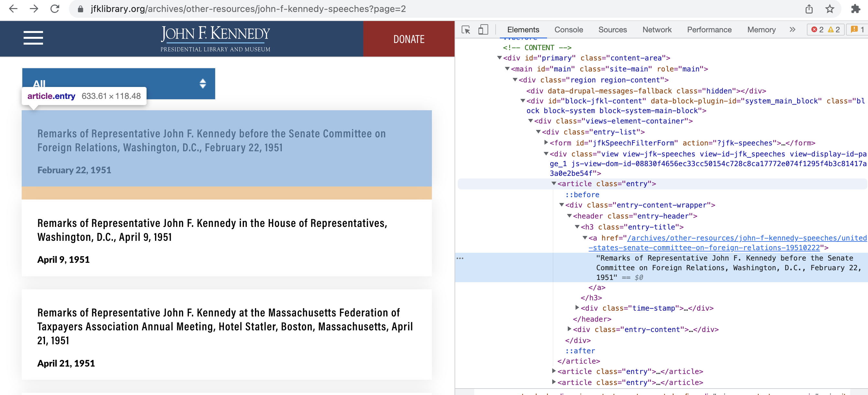
Task: Click the Extensions puzzle piece icon
Action: 855,9
